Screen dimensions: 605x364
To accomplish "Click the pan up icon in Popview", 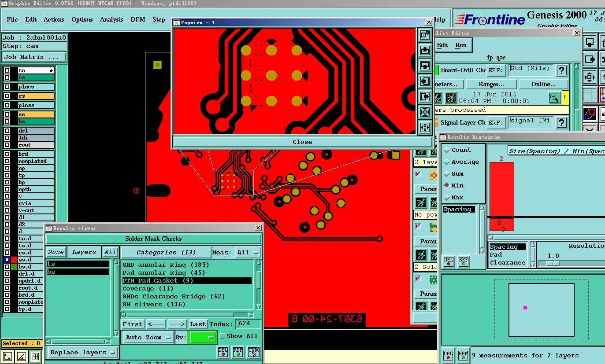I will [425, 51].
